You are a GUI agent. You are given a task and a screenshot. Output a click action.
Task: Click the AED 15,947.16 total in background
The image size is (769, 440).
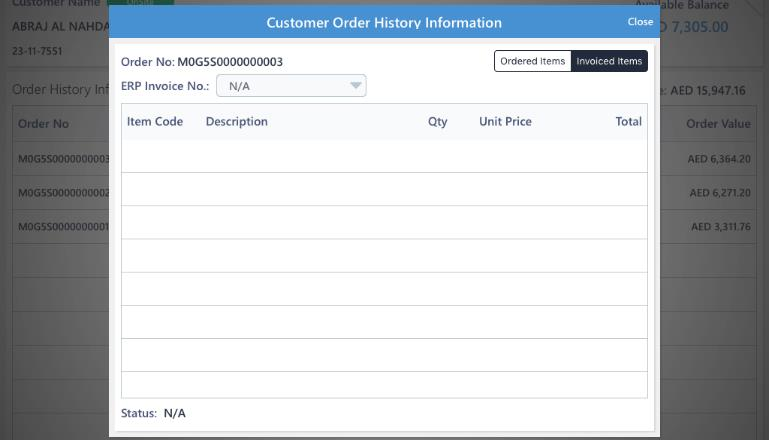[708, 90]
